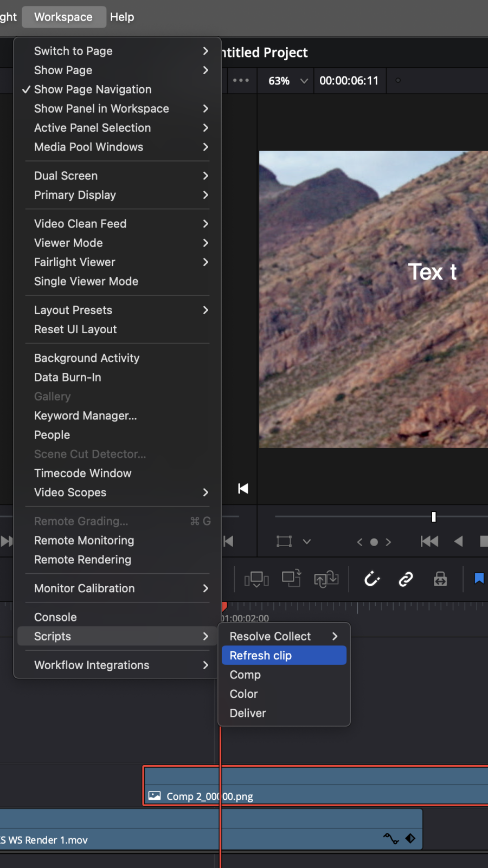Viewport: 488px width, 868px height.
Task: Select the Comp 2_000000.png timeline clip
Action: (x=316, y=786)
